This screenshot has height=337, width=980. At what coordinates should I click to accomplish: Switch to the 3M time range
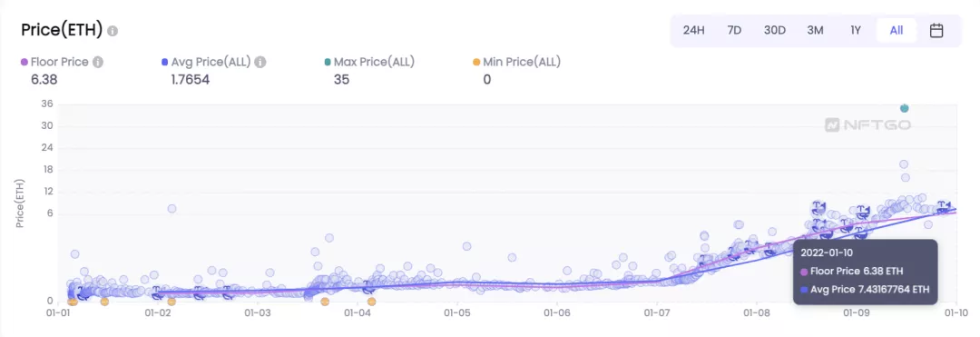click(x=815, y=31)
